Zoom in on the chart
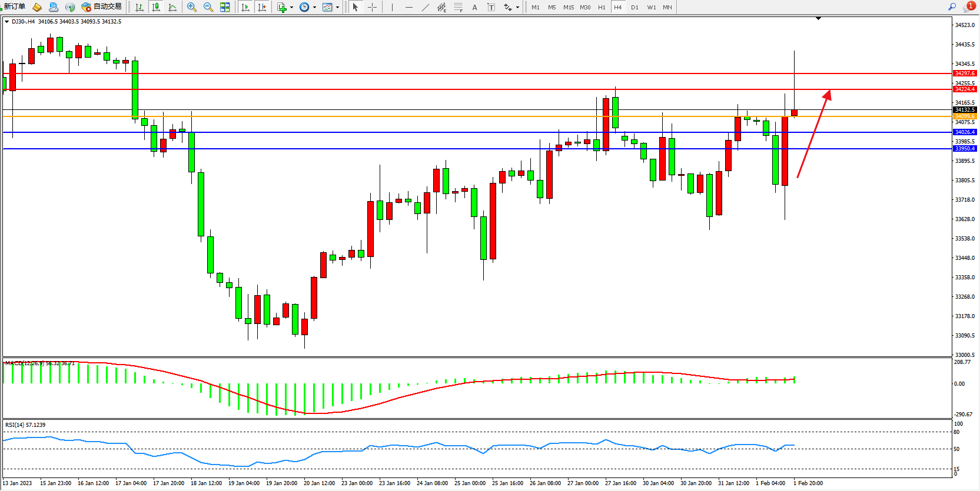This screenshot has height=491, width=980. (192, 7)
